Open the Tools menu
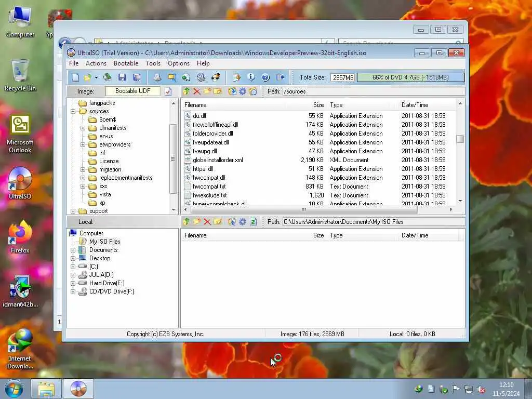Screen dimensions: 532x399 tap(153, 63)
